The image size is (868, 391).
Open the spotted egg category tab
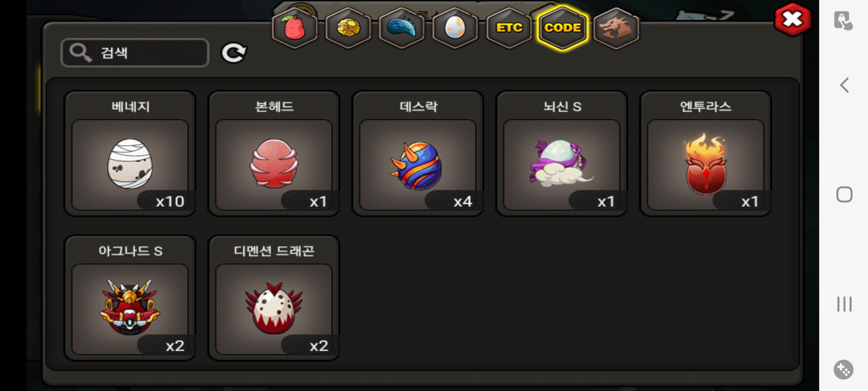click(455, 28)
